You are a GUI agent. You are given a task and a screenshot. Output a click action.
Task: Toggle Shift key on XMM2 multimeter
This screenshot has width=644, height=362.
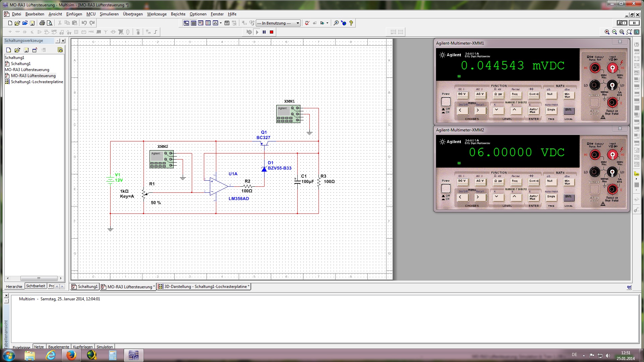pos(569,197)
